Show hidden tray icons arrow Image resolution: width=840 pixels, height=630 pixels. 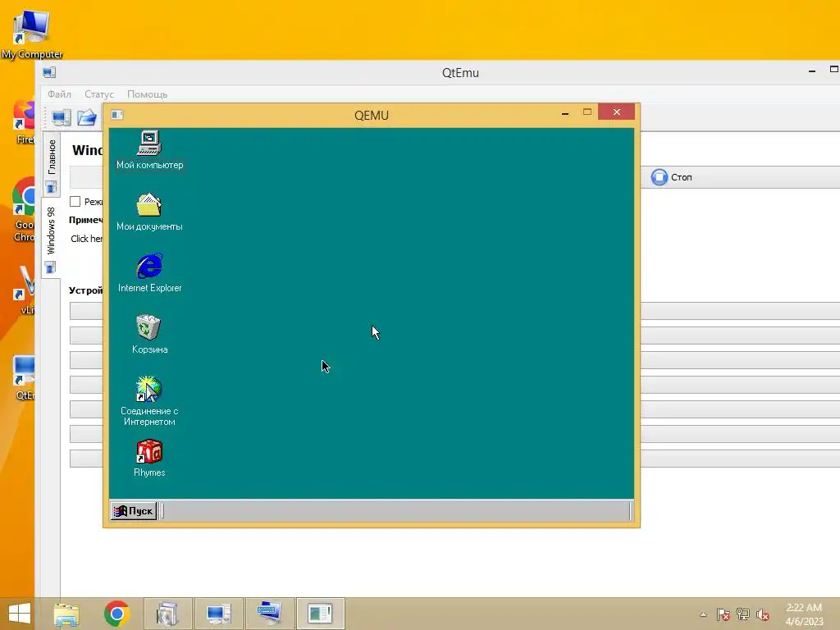click(x=703, y=614)
